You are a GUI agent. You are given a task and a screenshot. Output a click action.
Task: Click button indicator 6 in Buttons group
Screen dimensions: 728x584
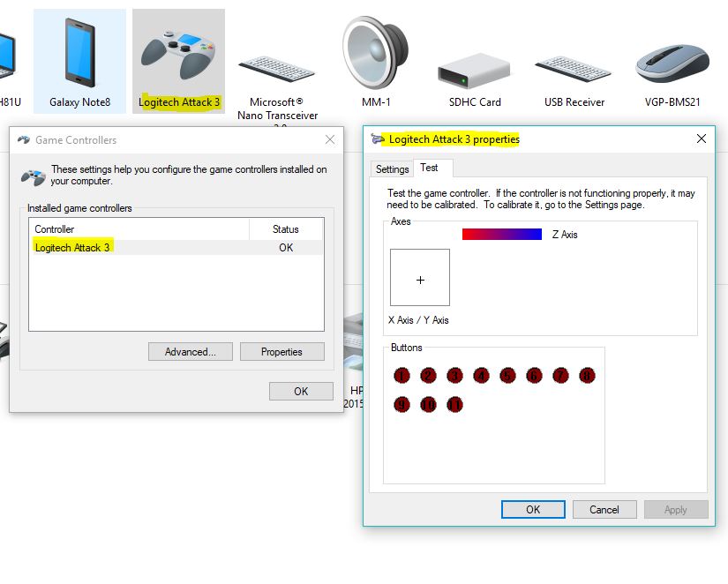[x=534, y=375]
